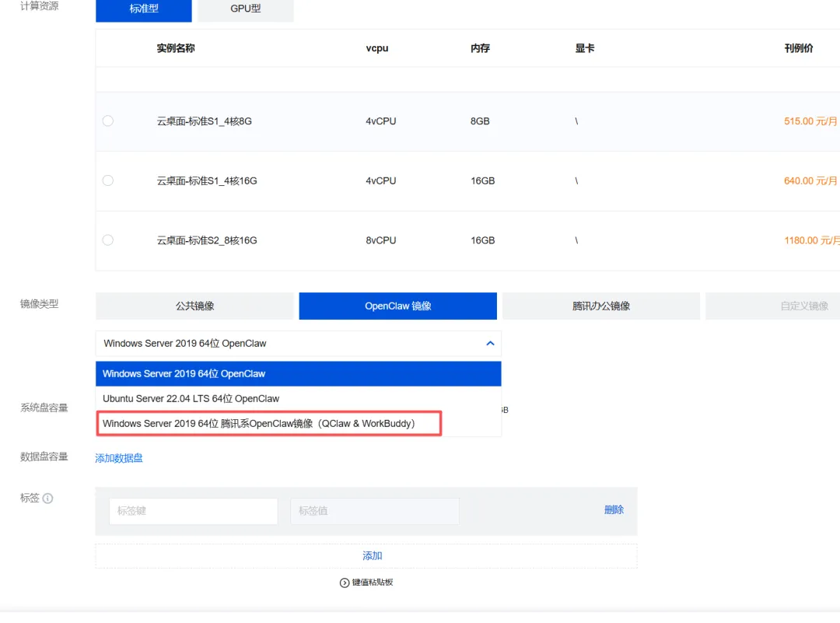The image size is (840, 623).
Task: Click the 数据盘容量 label
Action: tap(44, 457)
